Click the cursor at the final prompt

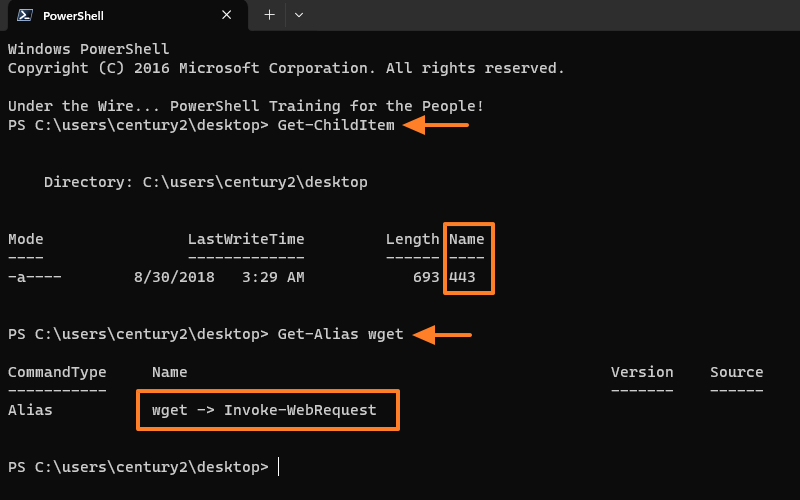279,467
